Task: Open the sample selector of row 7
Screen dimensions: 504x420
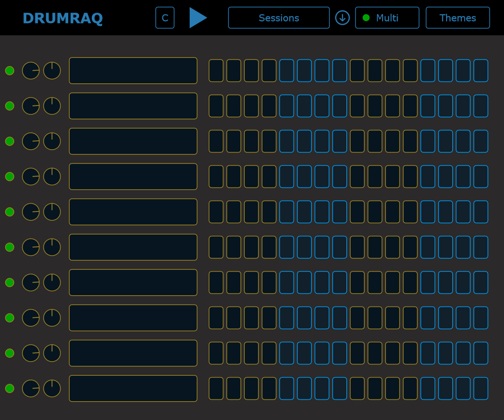Action: (x=133, y=283)
